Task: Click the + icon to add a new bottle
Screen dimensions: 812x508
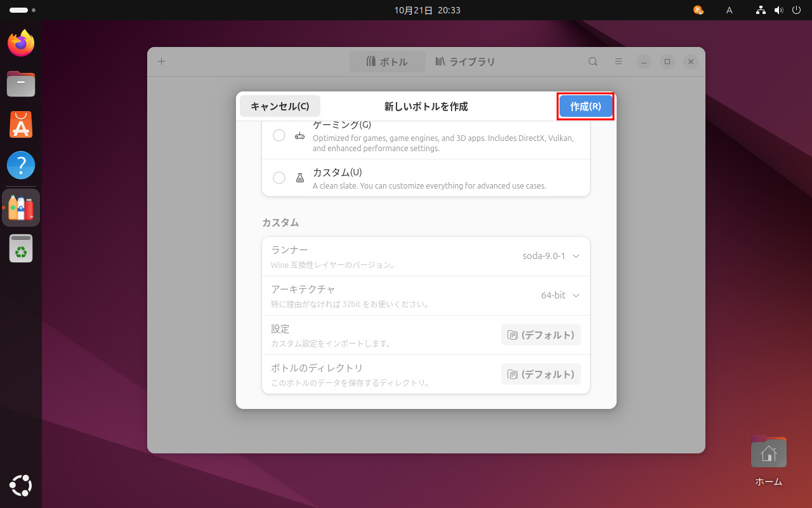Action: pos(161,62)
